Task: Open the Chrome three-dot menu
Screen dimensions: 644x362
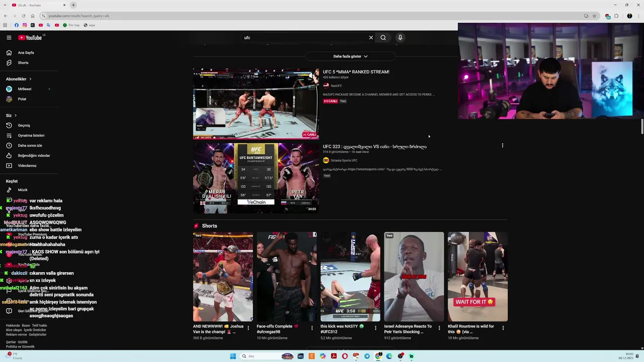Action: (x=638, y=16)
